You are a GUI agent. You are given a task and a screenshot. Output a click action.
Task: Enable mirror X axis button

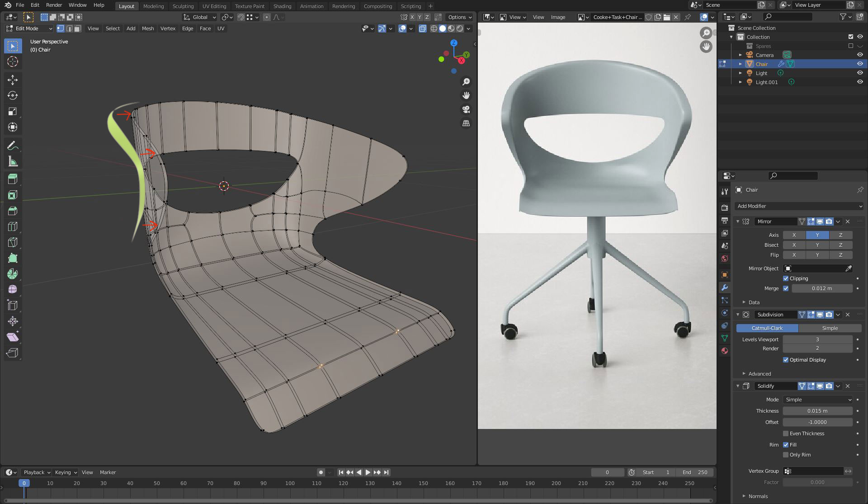[x=794, y=235]
